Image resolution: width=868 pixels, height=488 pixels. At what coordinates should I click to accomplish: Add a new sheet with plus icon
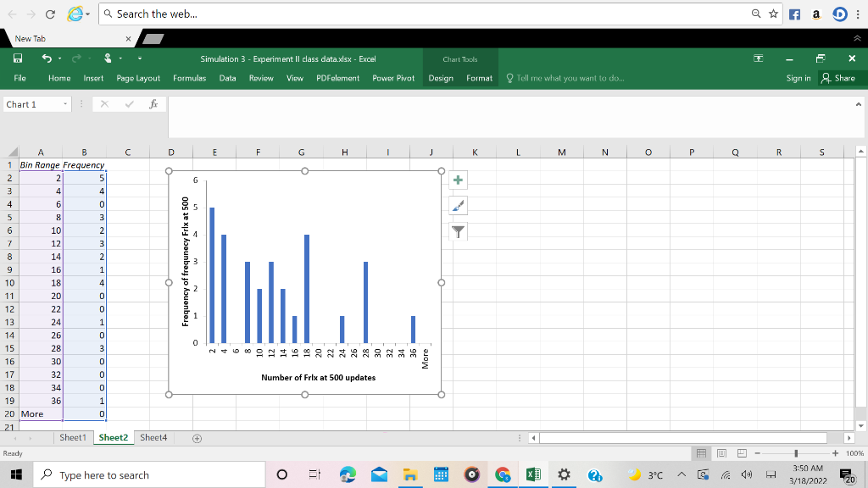click(x=197, y=438)
